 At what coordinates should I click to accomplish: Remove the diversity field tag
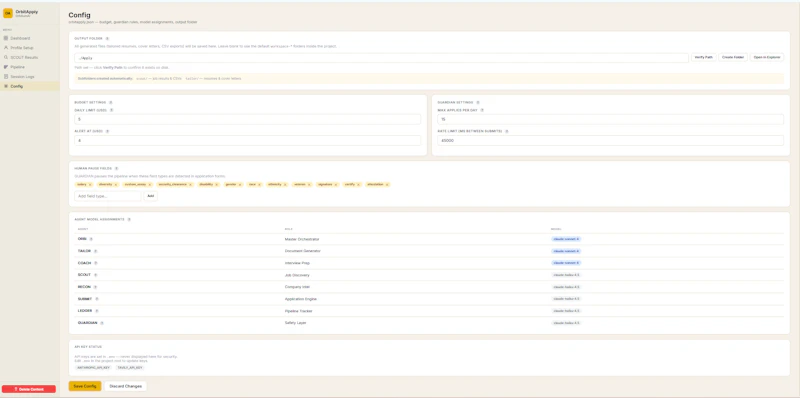pos(116,184)
